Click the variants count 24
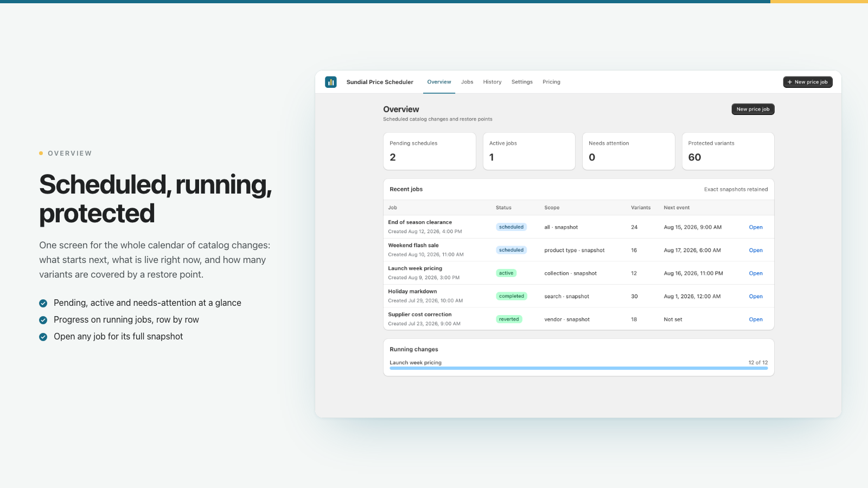This screenshot has width=868, height=488. [634, 227]
